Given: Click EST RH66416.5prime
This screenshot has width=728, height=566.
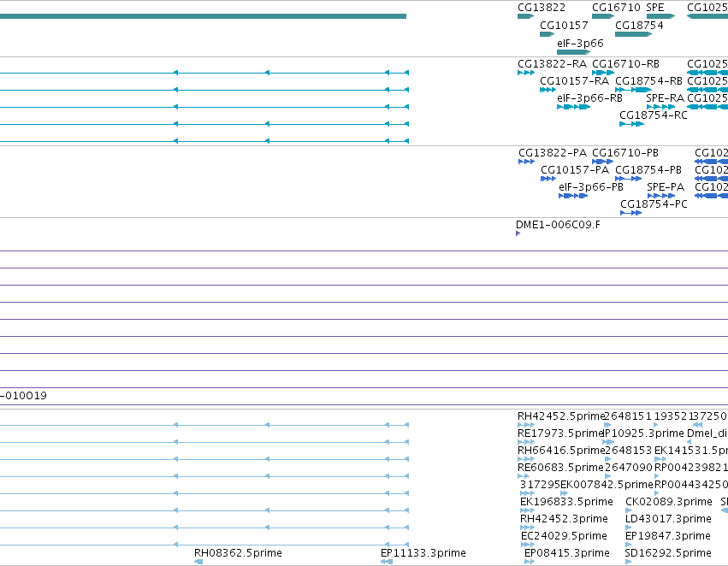Looking at the screenshot, I should click(x=561, y=451).
